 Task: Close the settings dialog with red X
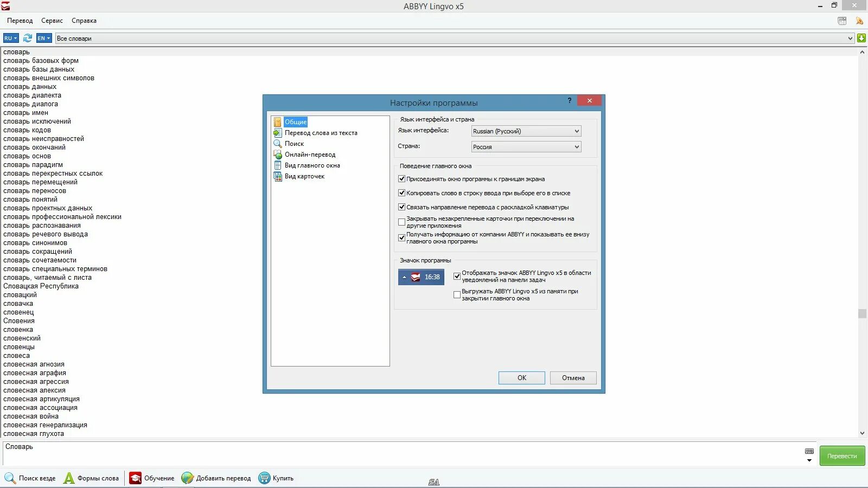coord(589,100)
